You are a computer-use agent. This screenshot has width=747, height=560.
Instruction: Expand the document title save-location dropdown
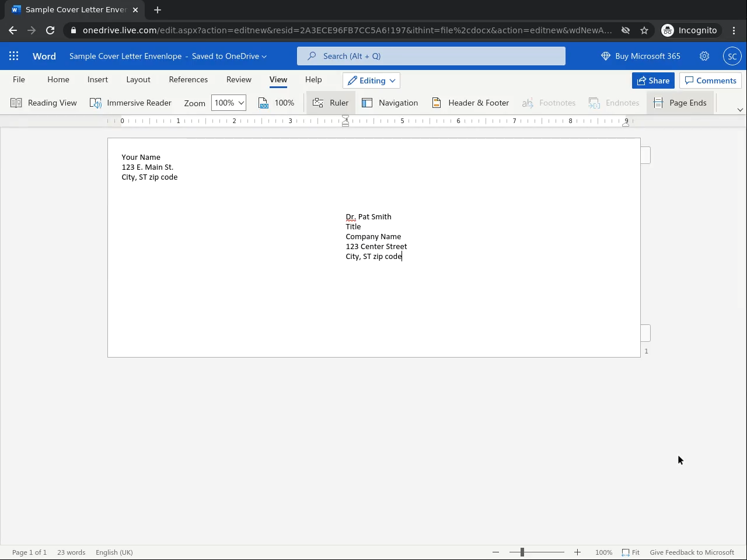pos(264,57)
